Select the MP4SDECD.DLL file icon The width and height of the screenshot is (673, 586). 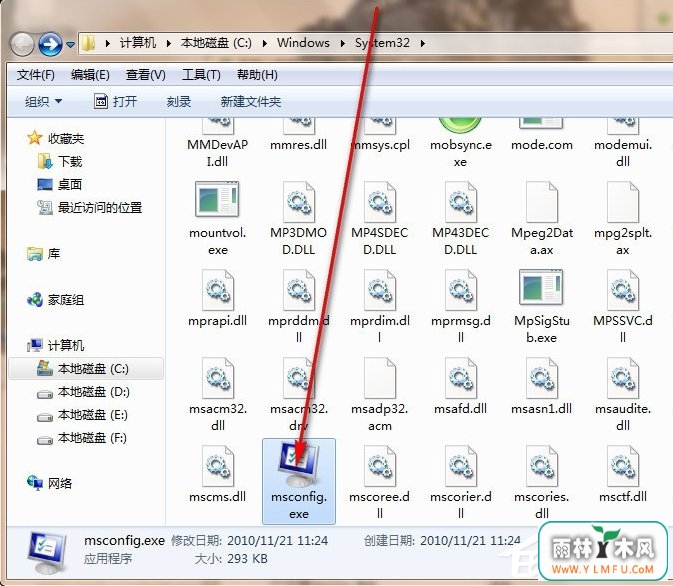pos(379,201)
